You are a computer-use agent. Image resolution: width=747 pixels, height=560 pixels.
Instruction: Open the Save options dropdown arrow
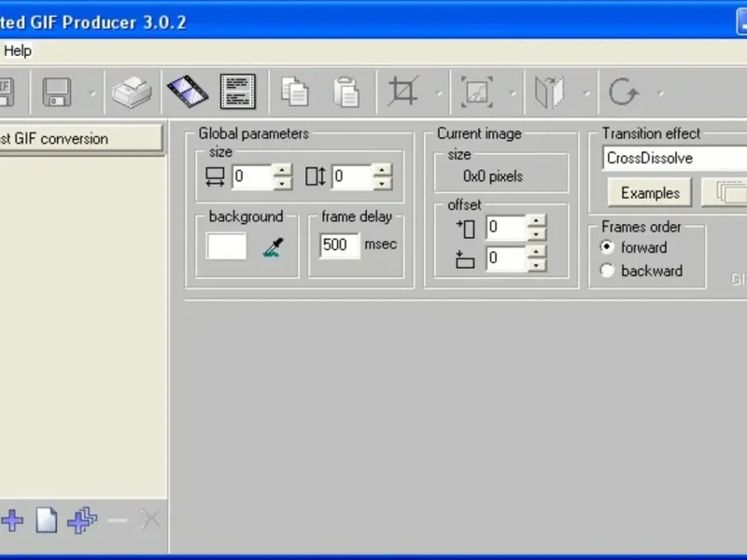92,94
